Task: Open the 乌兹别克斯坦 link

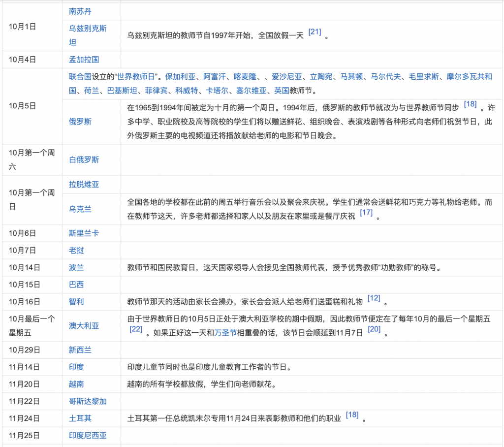Action: [88, 35]
